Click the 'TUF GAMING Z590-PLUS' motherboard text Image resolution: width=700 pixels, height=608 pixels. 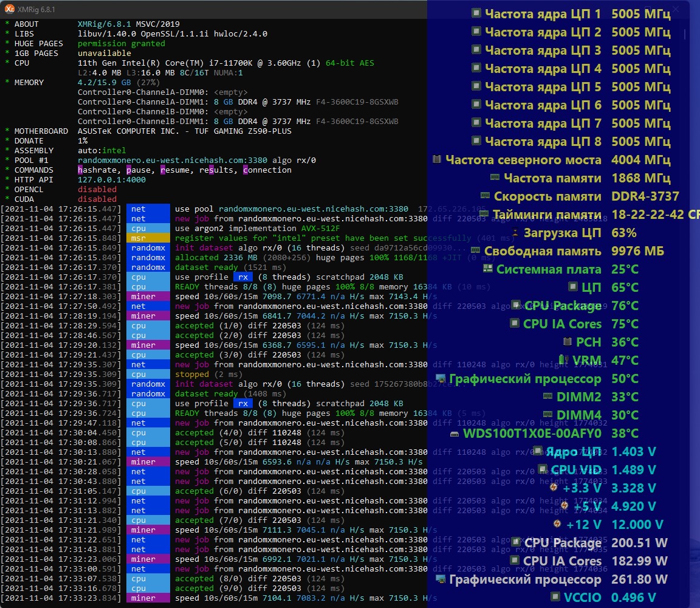243,131
